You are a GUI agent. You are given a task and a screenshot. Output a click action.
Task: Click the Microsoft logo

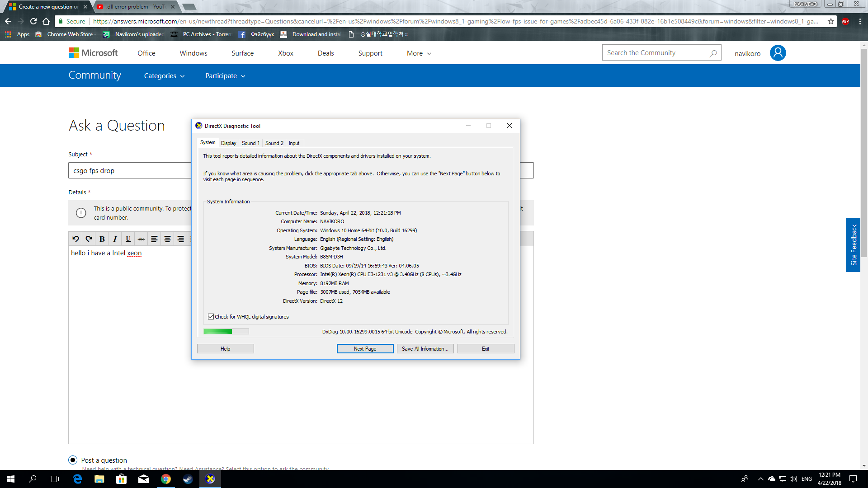click(93, 53)
